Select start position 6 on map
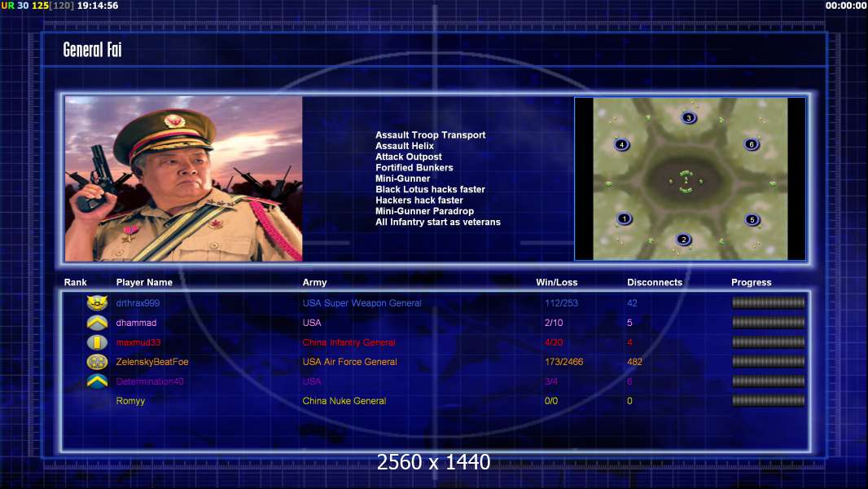 pos(752,144)
